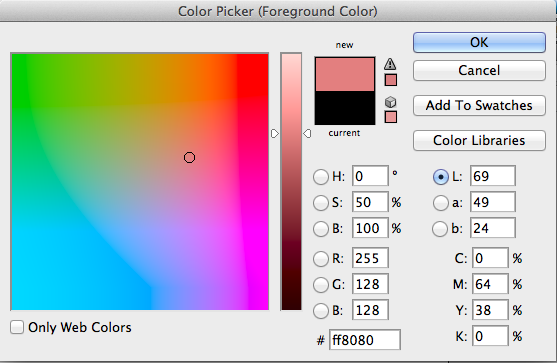Select the R red radio button
The height and width of the screenshot is (363, 557).
point(320,259)
